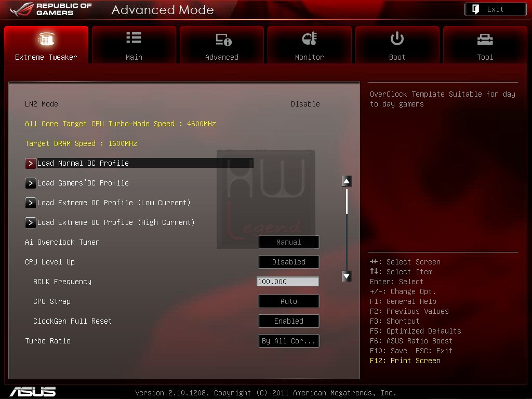Click the ASUS logo at bottom
532x399 pixels.
[x=33, y=392]
